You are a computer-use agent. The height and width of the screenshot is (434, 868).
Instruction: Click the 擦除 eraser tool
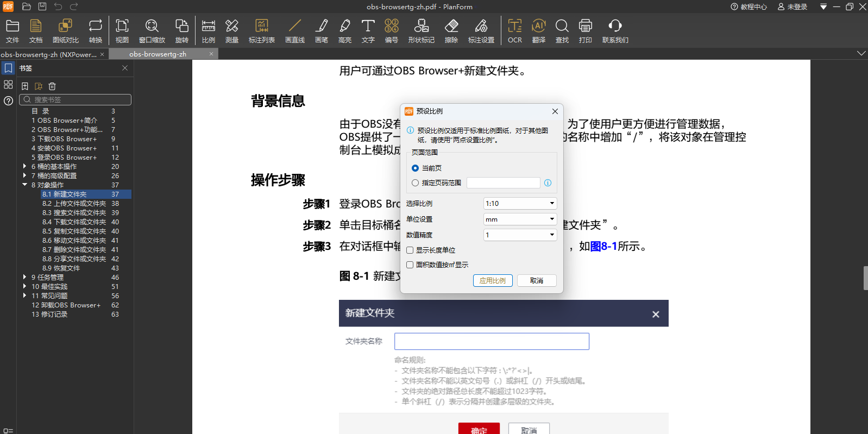451,31
